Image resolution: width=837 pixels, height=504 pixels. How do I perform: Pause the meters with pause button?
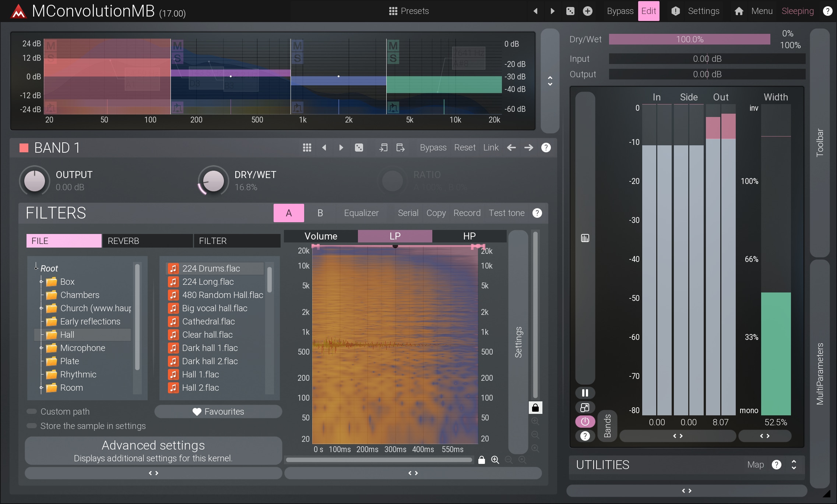[585, 393]
